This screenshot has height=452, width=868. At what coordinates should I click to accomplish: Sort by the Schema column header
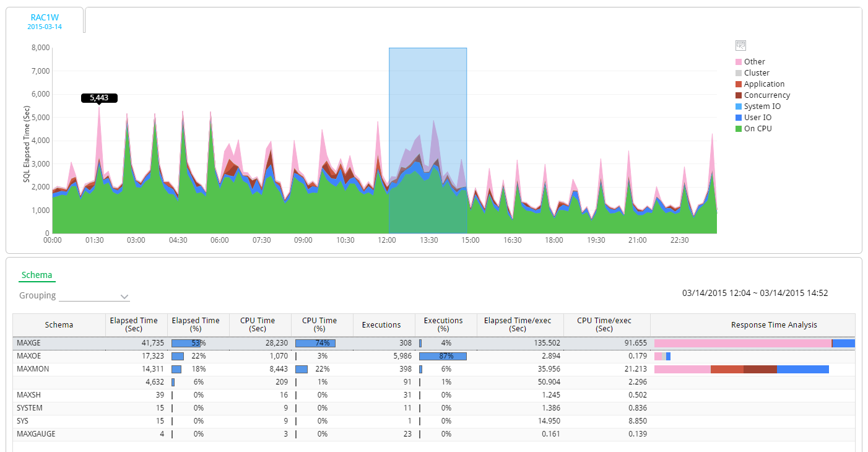59,325
